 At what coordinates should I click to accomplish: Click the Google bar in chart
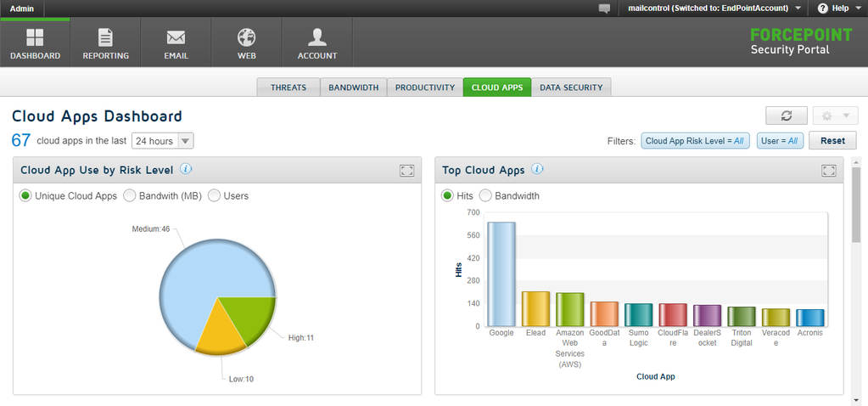pyautogui.click(x=501, y=274)
